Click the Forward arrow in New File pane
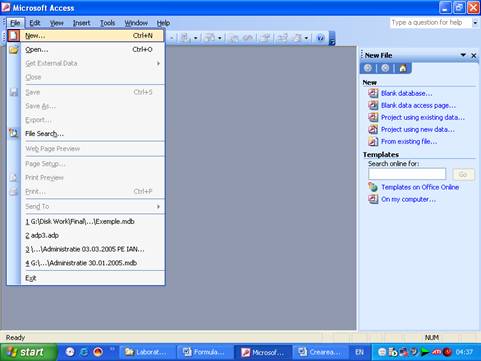The height and width of the screenshot is (361, 481). pyautogui.click(x=385, y=68)
